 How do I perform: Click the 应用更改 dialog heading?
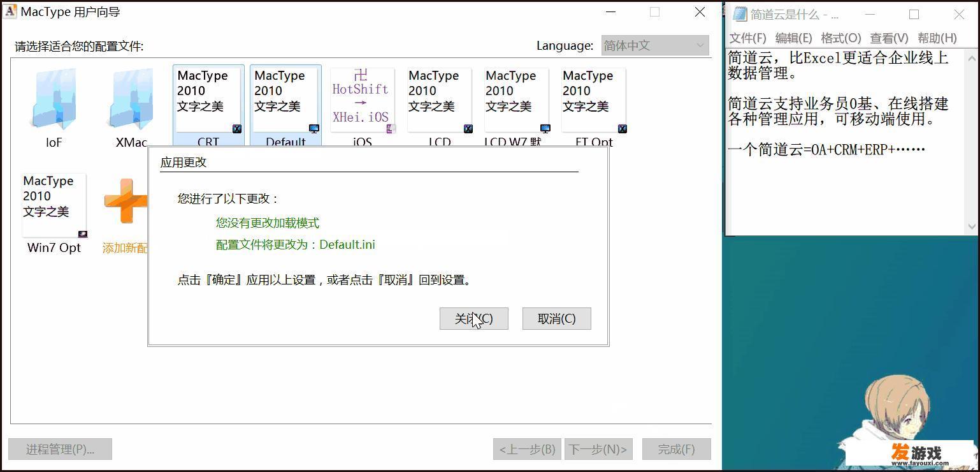point(184,162)
